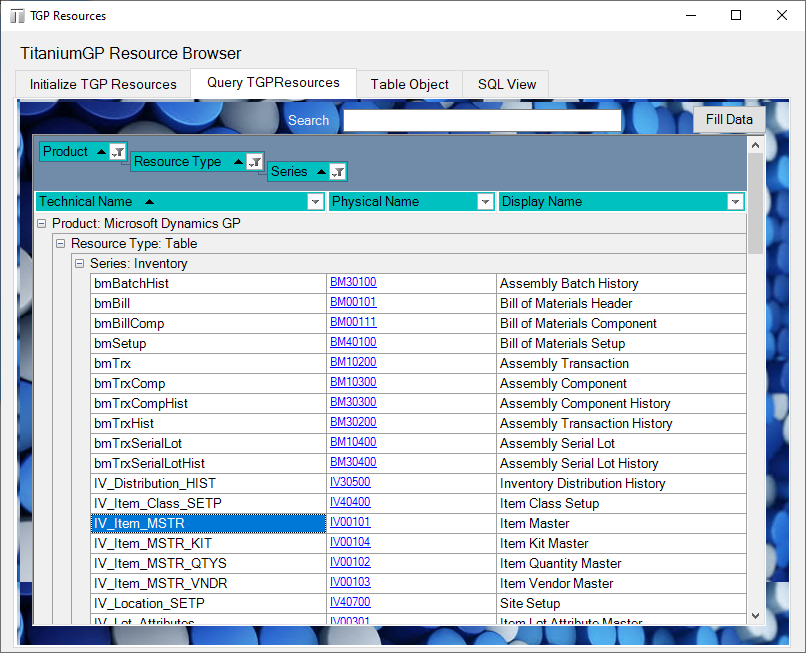The width and height of the screenshot is (806, 653).
Task: Click the TGP Resources title bar app icon
Action: click(17, 16)
